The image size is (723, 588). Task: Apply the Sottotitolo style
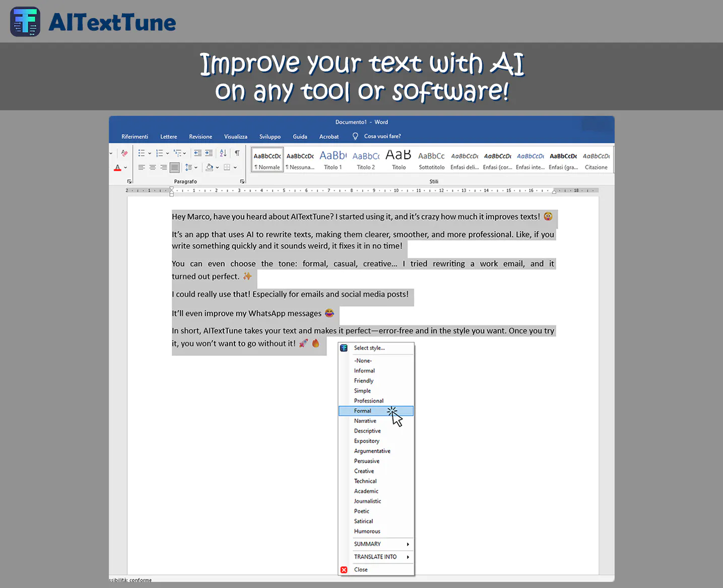[432, 160]
